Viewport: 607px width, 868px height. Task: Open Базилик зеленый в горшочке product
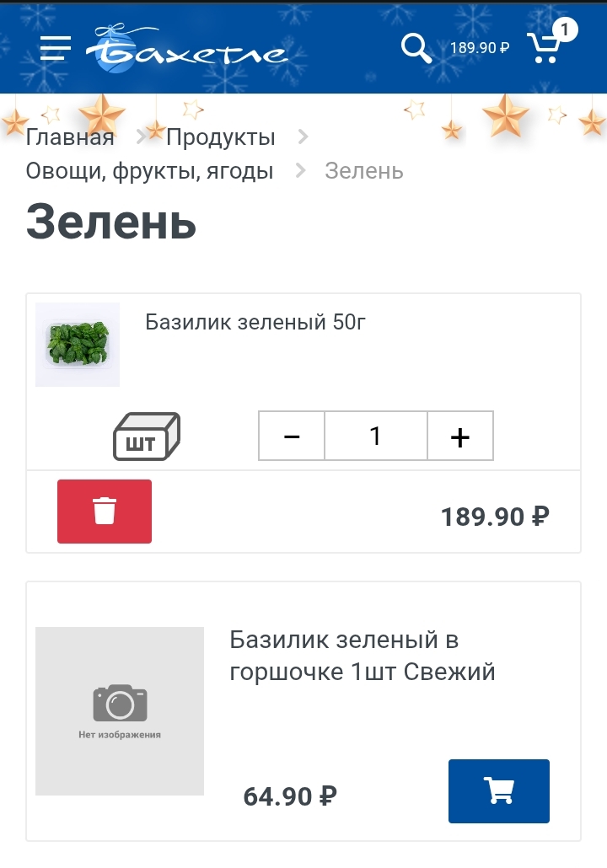[x=362, y=656]
